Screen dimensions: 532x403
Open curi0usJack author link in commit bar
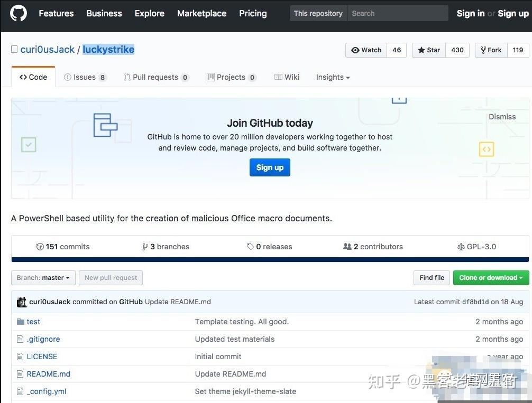click(x=50, y=302)
